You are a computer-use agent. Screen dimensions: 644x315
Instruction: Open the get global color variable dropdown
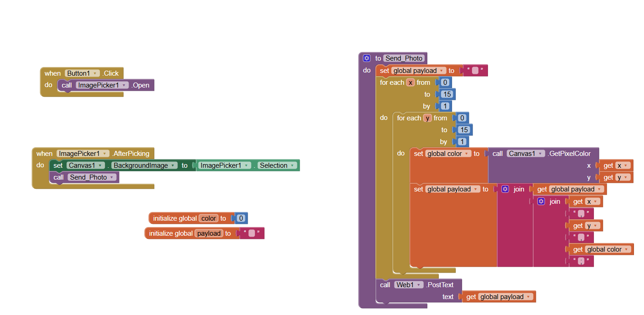627,249
